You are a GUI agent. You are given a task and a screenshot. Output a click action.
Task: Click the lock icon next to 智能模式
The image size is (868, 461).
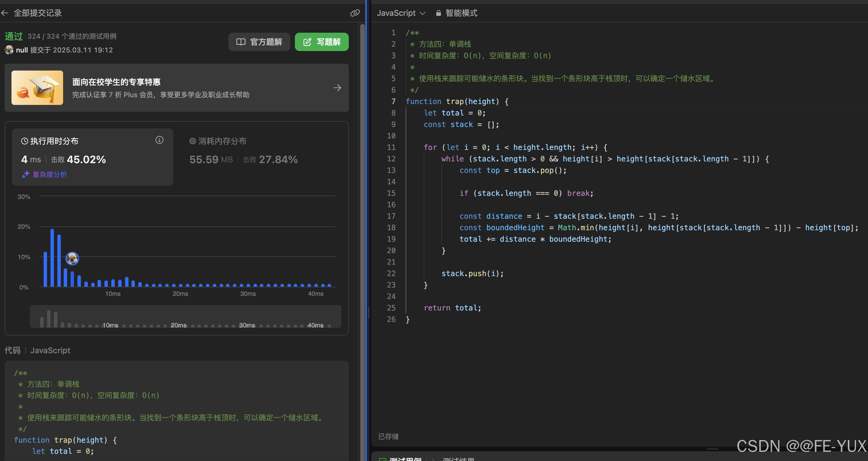[x=438, y=13]
